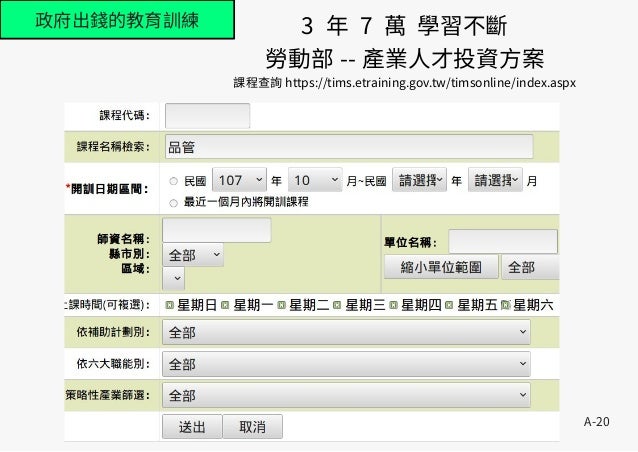Open the 依六大職能別 dropdown
638x452 pixels.
coord(346,364)
